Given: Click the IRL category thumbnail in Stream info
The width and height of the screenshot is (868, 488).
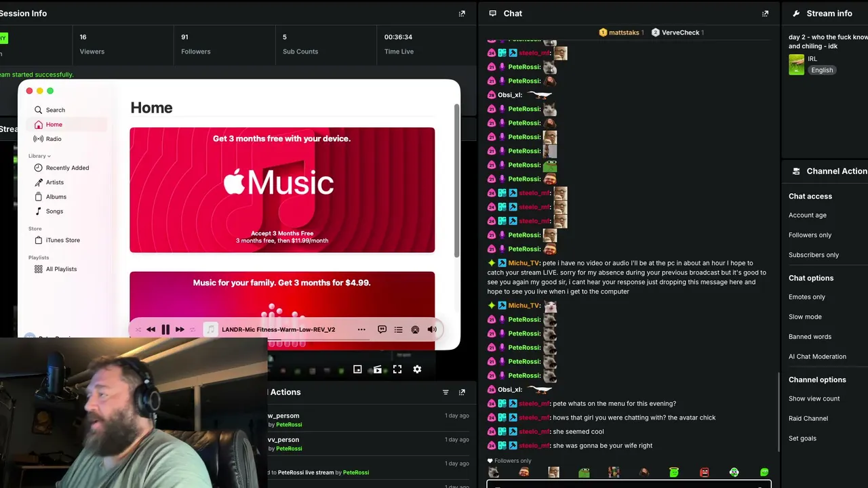Looking at the screenshot, I should tap(797, 64).
